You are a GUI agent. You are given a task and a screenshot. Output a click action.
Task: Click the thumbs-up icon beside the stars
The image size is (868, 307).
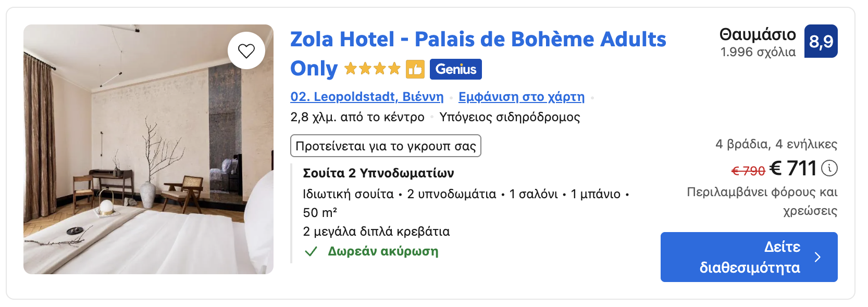415,69
